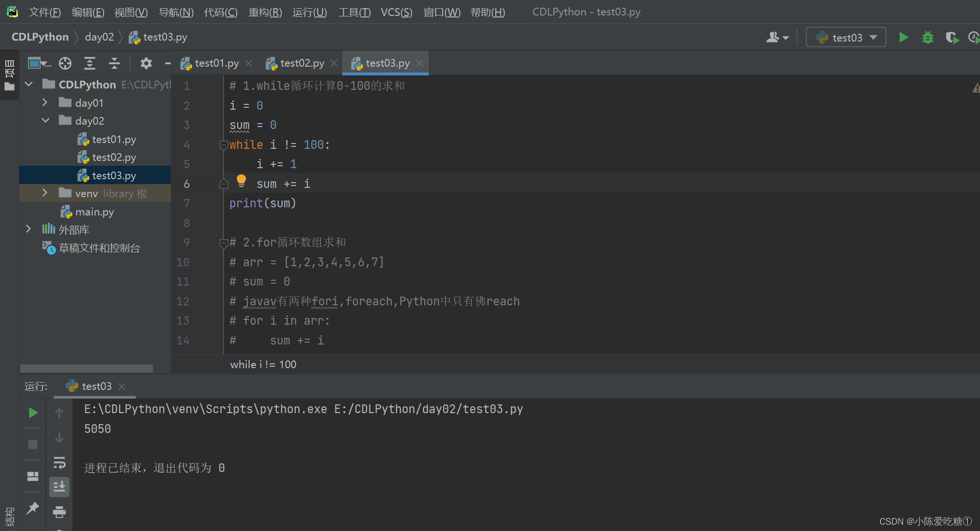Click day02 in breadcrumb path

click(x=99, y=37)
